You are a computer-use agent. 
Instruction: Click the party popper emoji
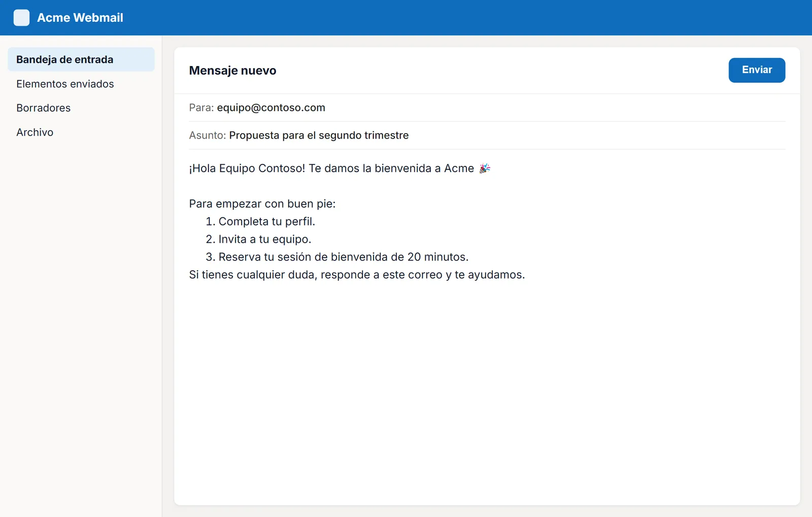click(x=485, y=168)
